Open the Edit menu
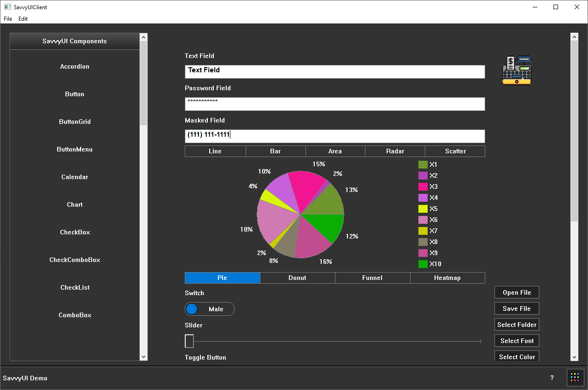The height and width of the screenshot is (390, 588). click(23, 19)
